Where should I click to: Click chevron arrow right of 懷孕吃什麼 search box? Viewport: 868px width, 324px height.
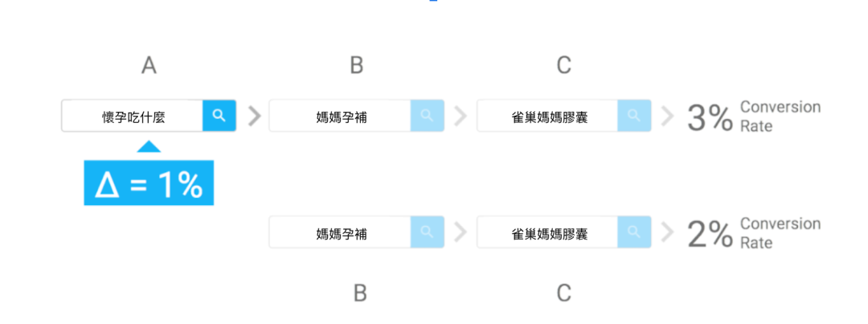[255, 117]
